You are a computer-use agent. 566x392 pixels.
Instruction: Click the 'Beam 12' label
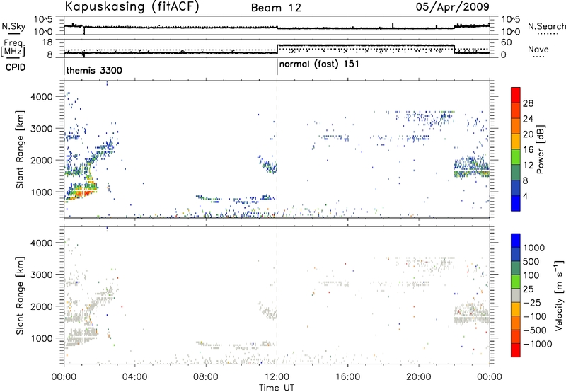[x=276, y=8]
